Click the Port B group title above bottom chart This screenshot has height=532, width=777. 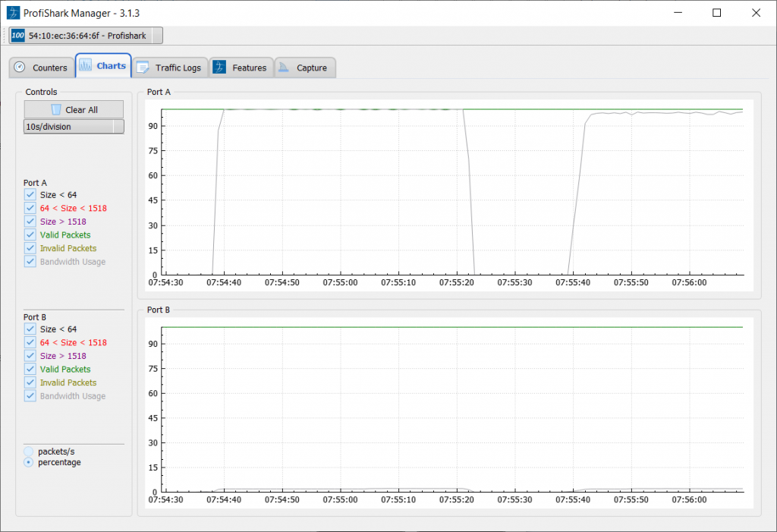tap(159, 310)
